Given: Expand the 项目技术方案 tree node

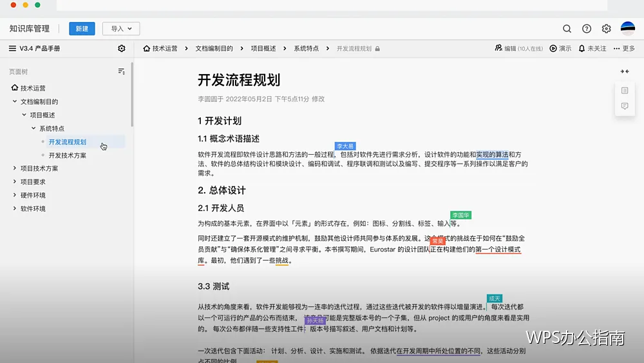Looking at the screenshot, I should (x=15, y=168).
